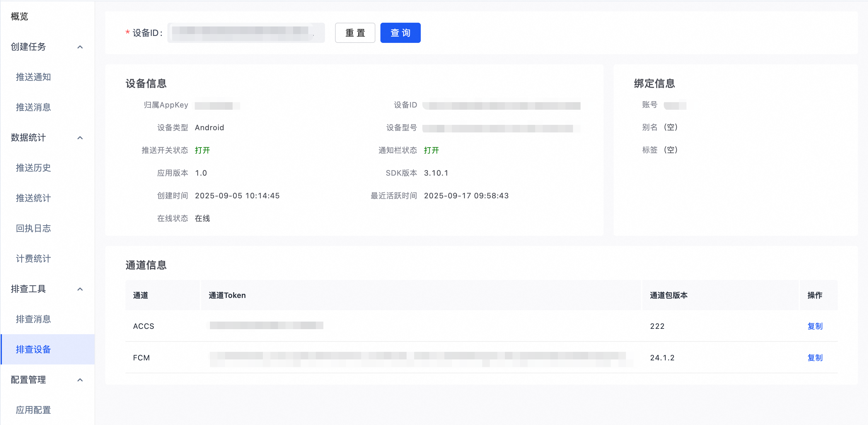Focus the 设备ID search input field

point(246,33)
